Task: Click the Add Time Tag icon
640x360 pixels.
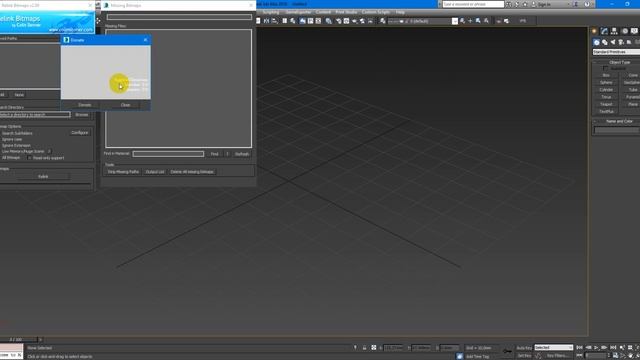Action: tap(477, 356)
